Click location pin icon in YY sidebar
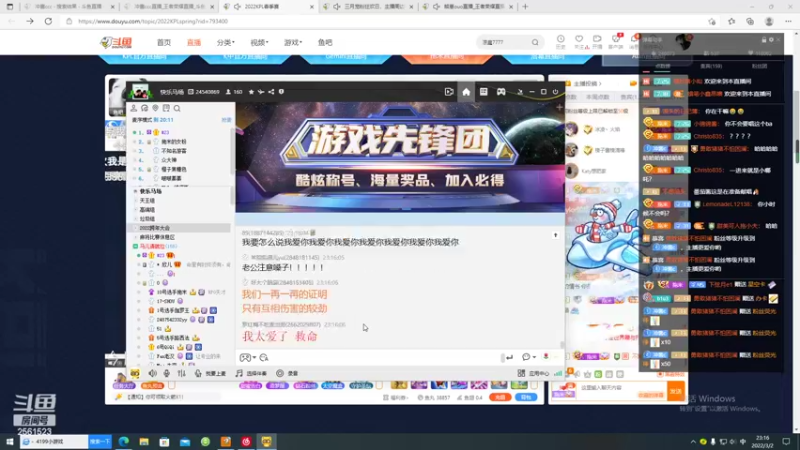Viewport: 800px width, 450px height. pos(155,108)
